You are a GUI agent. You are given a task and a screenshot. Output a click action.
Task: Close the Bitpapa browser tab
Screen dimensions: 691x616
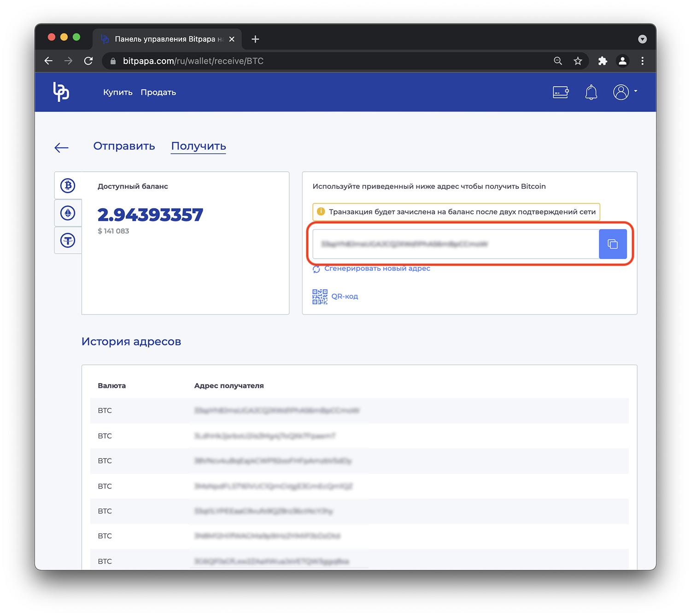(232, 39)
